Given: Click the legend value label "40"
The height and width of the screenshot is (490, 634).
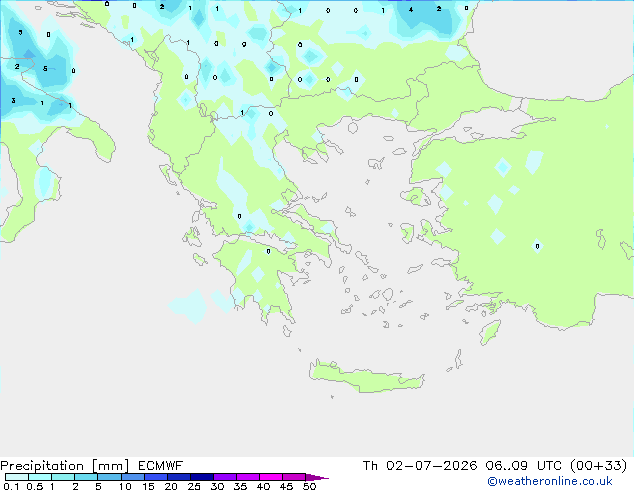Looking at the screenshot, I should [x=263, y=486].
